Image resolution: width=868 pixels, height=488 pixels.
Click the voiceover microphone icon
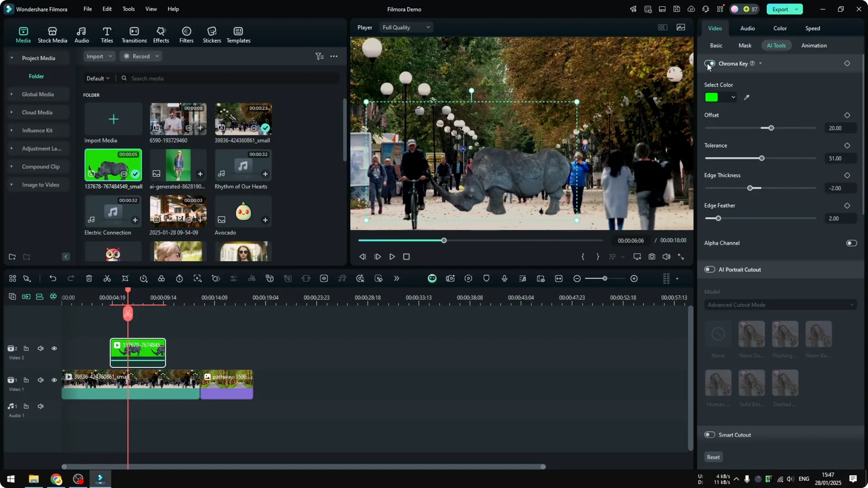tap(504, 278)
